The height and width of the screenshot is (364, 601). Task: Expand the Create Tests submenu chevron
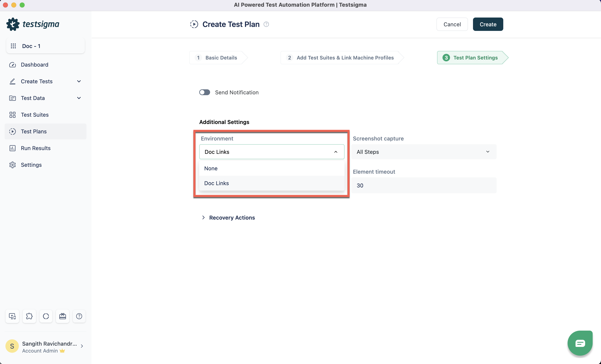click(79, 81)
